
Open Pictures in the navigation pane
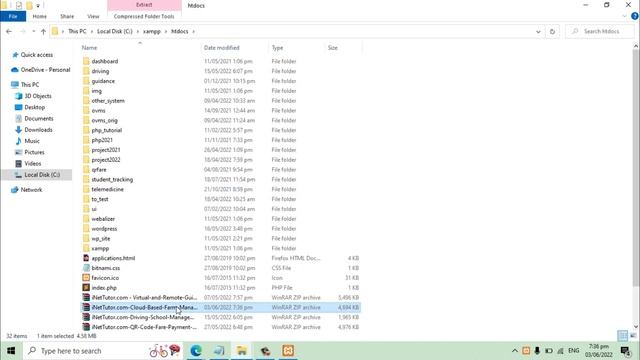tap(34, 152)
